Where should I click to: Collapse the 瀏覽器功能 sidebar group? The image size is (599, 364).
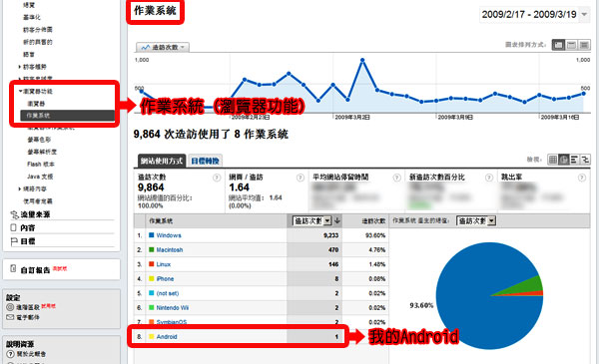click(20, 91)
